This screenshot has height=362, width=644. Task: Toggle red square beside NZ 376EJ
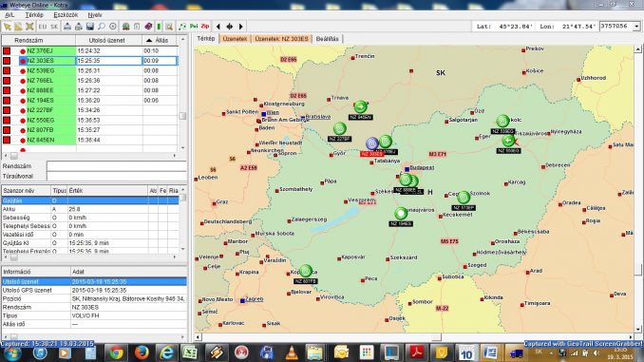pyautogui.click(x=7, y=51)
